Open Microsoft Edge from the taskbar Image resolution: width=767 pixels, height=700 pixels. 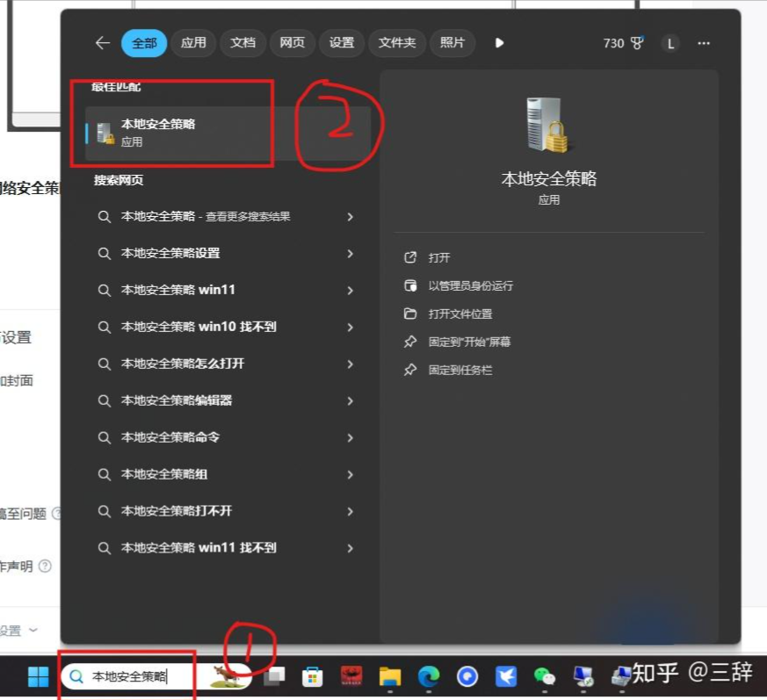[428, 676]
